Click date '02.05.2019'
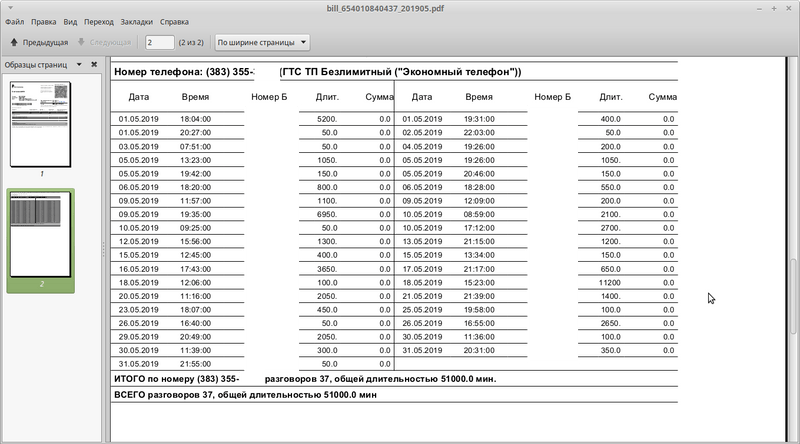The width and height of the screenshot is (800, 444). (422, 133)
